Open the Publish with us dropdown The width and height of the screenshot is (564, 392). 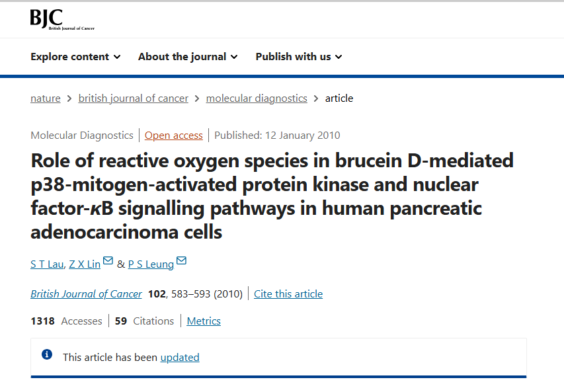coord(299,57)
